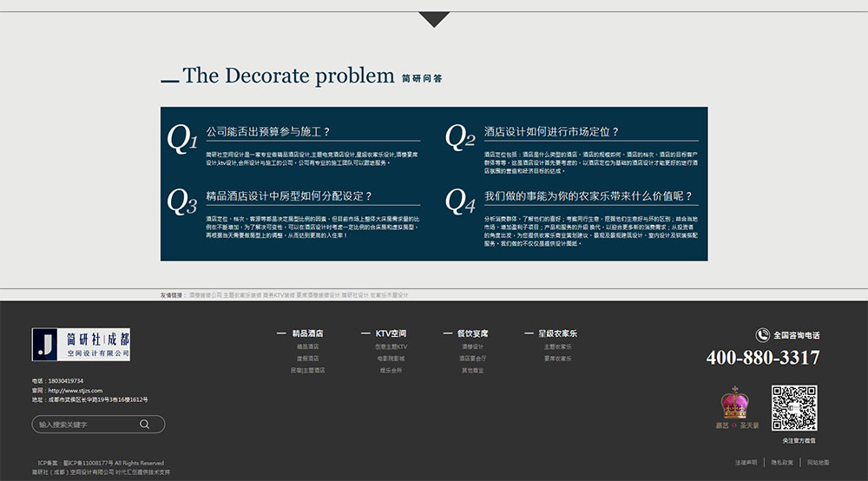Click friendly link 简研社设计
The height and width of the screenshot is (481, 868).
355,295
